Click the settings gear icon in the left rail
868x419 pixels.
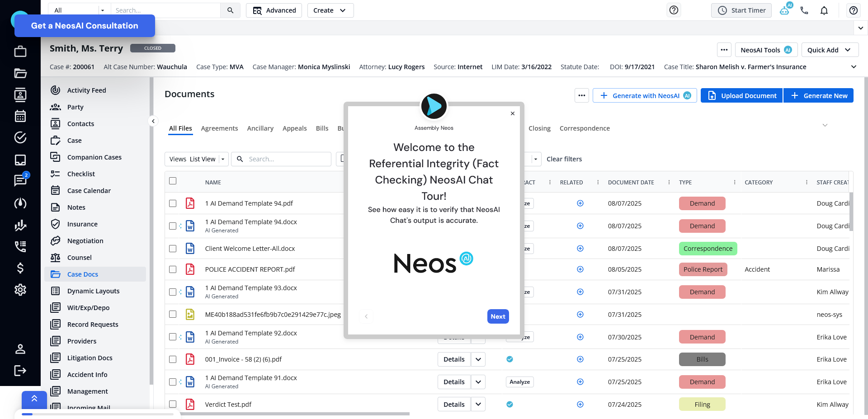tap(20, 290)
